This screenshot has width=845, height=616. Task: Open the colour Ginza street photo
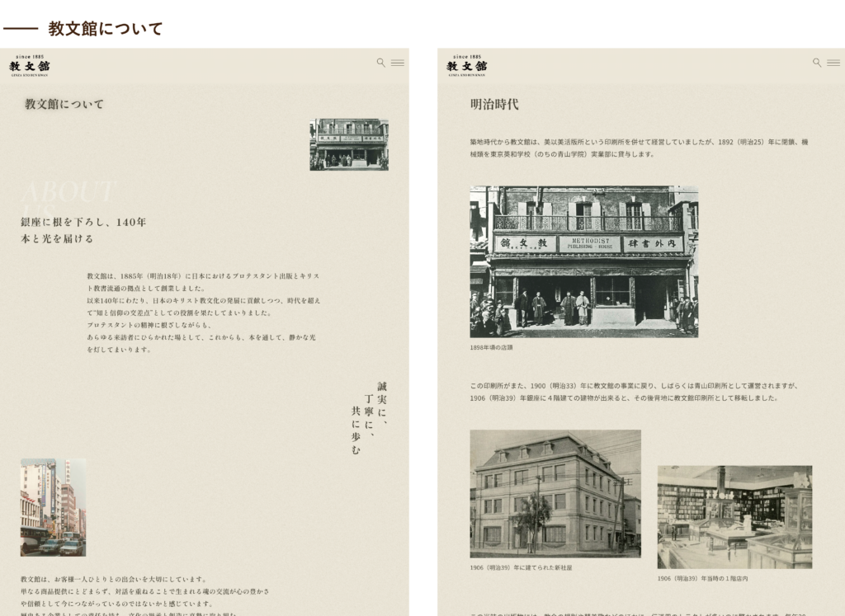(54, 507)
